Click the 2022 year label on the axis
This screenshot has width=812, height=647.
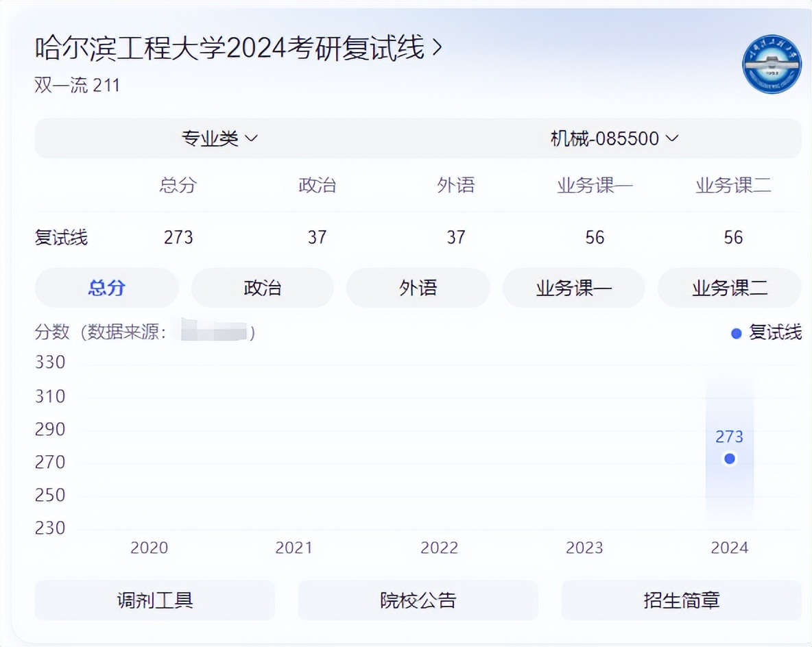point(439,548)
